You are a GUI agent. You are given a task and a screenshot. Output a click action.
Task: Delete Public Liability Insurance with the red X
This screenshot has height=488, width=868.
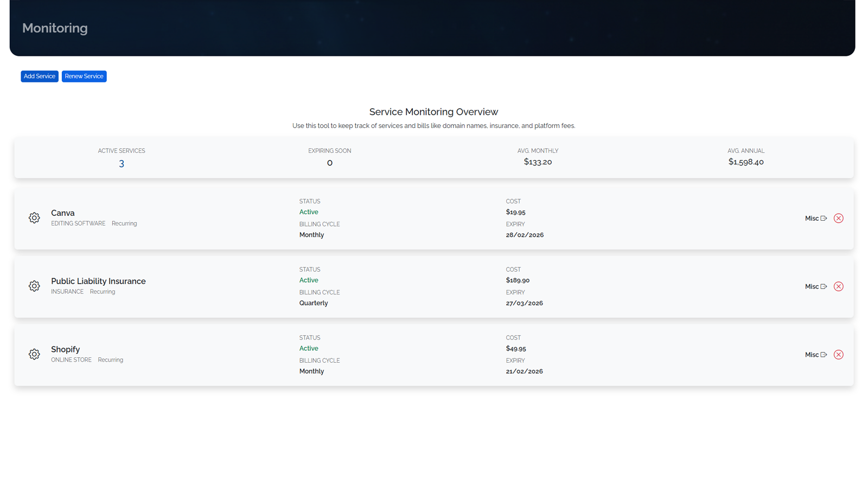839,286
